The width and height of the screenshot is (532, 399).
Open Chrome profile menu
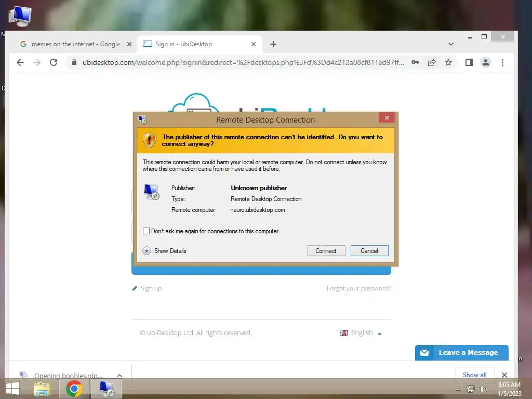[x=486, y=62]
